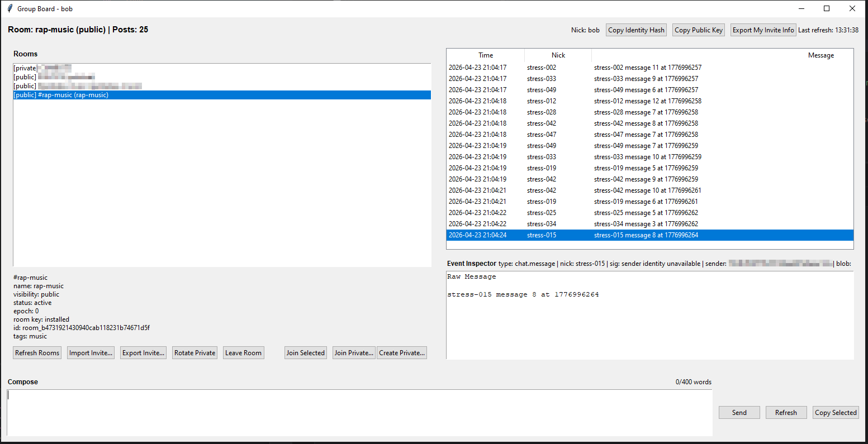Select stress-012 message 12 row
868x444 pixels.
pos(647,101)
